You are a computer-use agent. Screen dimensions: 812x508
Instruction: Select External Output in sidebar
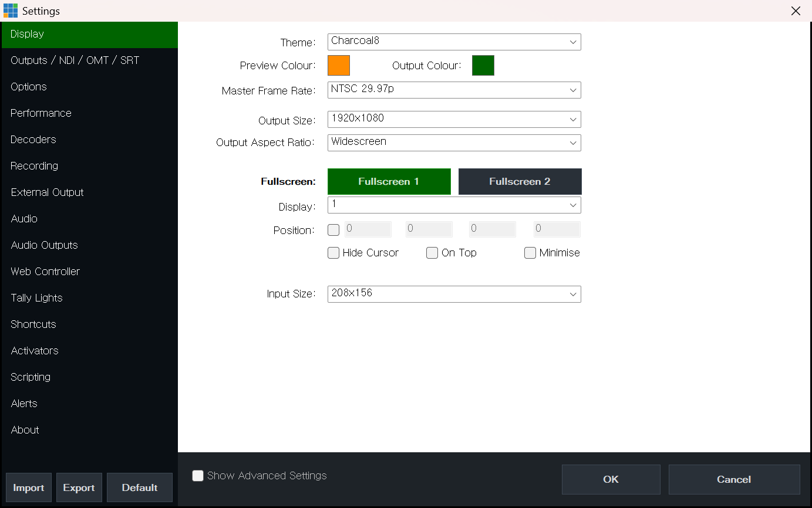pos(90,192)
